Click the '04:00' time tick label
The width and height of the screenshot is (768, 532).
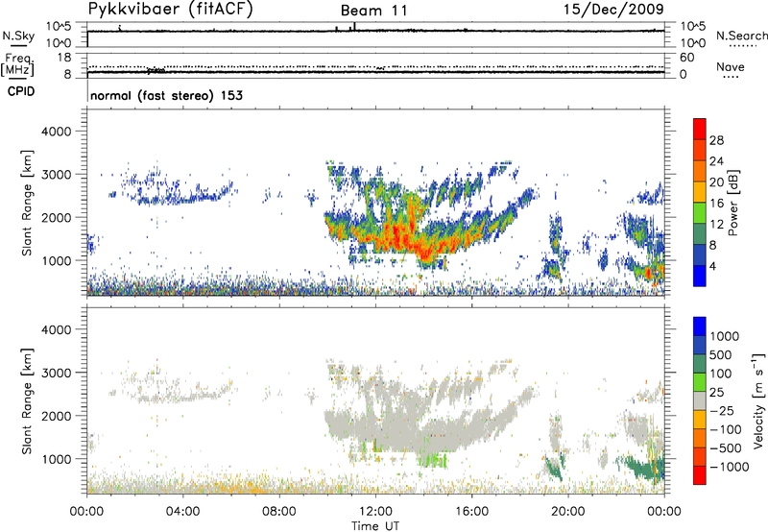[183, 512]
